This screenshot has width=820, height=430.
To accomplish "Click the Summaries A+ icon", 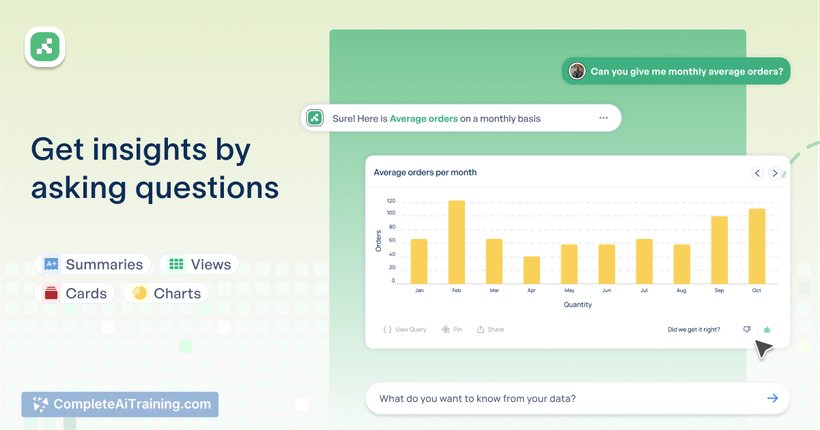I will pos(51,264).
